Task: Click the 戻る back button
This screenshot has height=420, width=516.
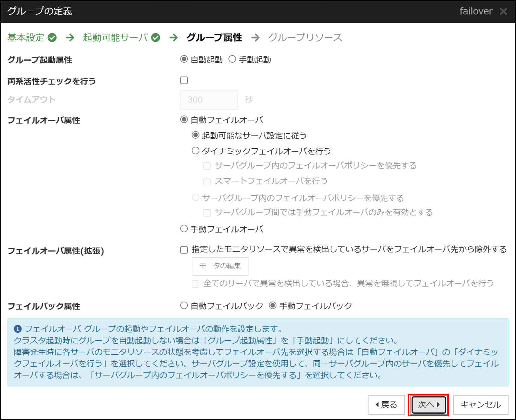Action: 386,405
